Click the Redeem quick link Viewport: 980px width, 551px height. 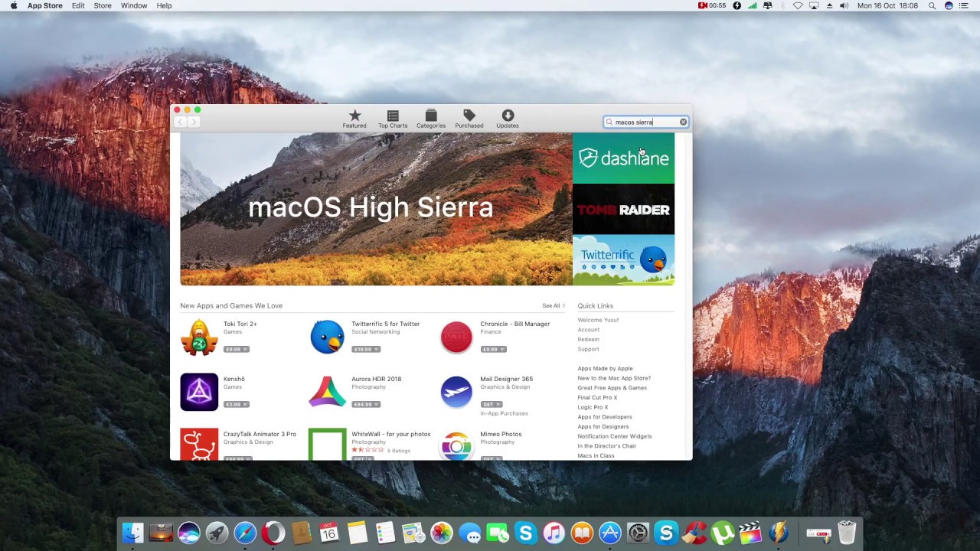pyautogui.click(x=588, y=339)
